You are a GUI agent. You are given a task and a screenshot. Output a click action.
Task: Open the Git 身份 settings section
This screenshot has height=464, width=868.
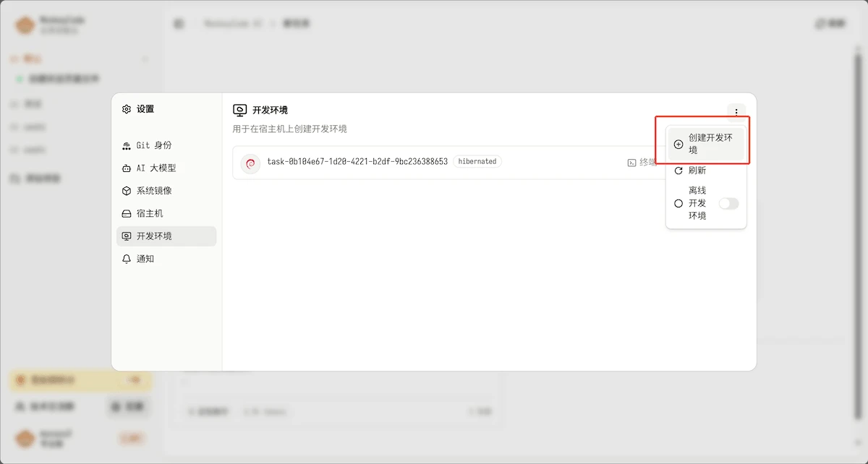coord(166,145)
